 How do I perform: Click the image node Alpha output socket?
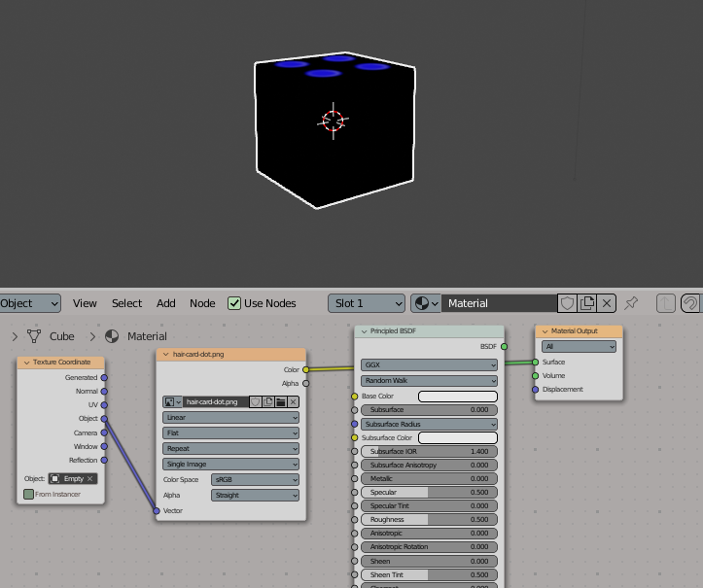[305, 383]
